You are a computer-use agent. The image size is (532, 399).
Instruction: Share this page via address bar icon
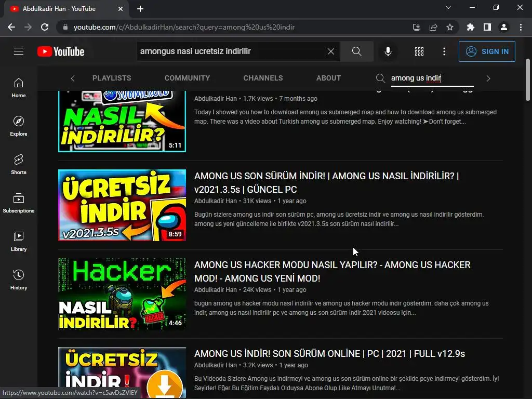pyautogui.click(x=433, y=27)
